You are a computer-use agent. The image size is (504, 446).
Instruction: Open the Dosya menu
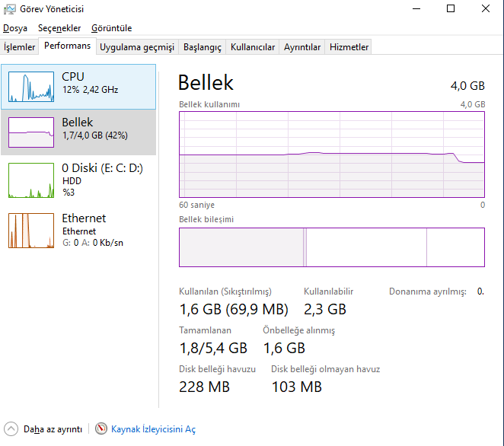point(15,28)
